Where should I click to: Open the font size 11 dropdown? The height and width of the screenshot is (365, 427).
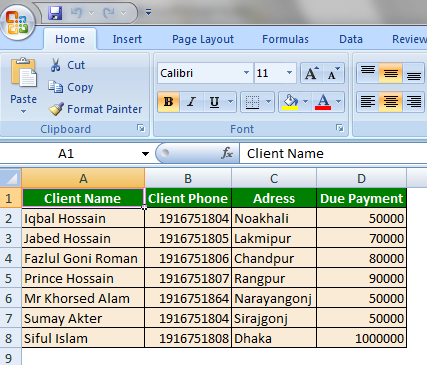[x=289, y=73]
